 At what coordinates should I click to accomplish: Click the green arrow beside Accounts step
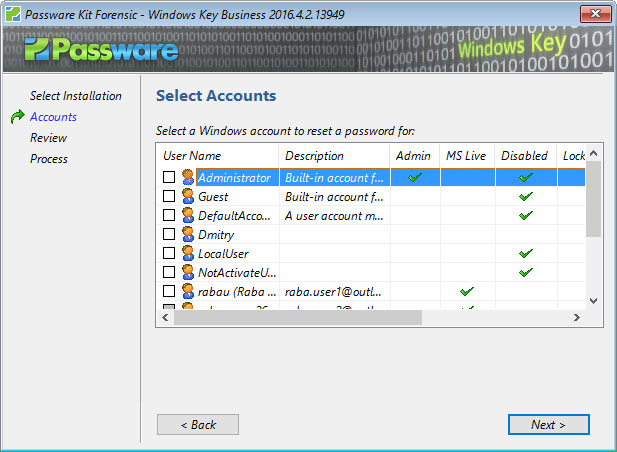[x=18, y=116]
